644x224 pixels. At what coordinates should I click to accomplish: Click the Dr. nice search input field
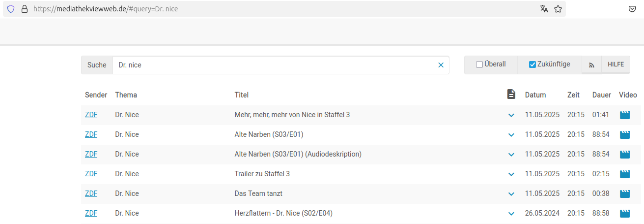(x=275, y=65)
